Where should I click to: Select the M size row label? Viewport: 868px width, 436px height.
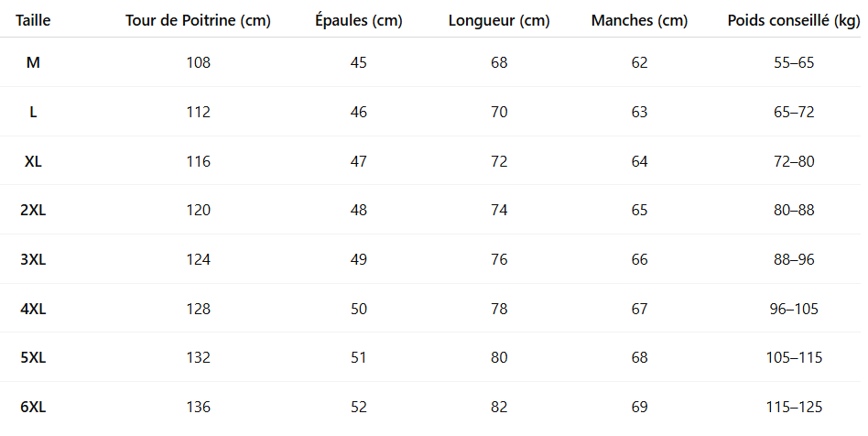(x=33, y=63)
